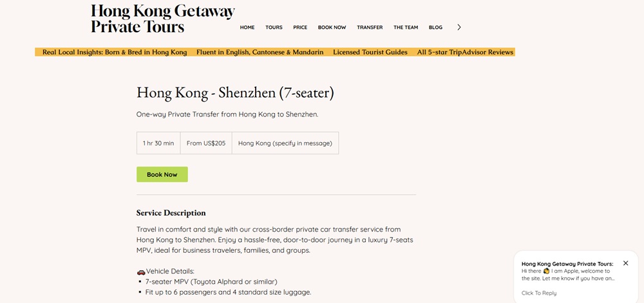
Task: Close the chat popup with the X
Action: 625,263
